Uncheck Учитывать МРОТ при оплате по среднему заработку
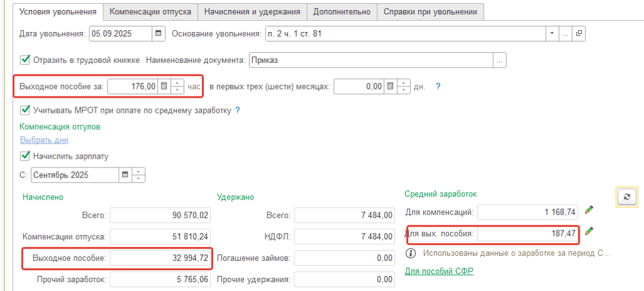Image resolution: width=644 pixels, height=291 pixels. 26,110
